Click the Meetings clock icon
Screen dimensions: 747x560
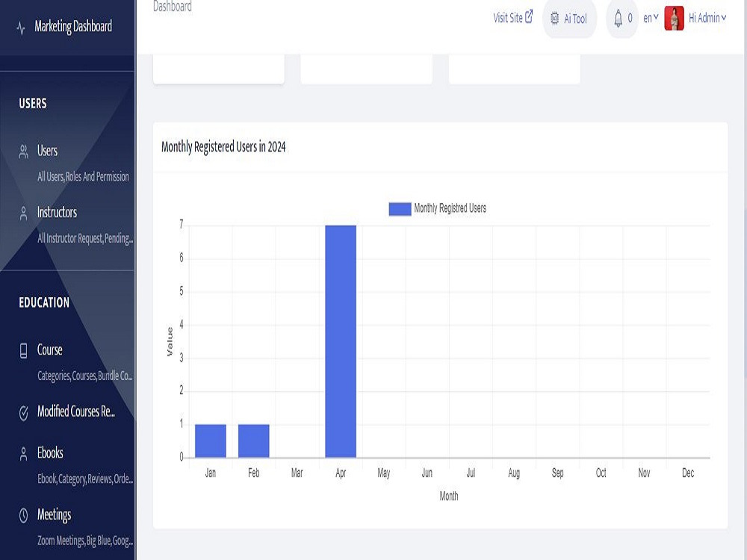coord(23,515)
